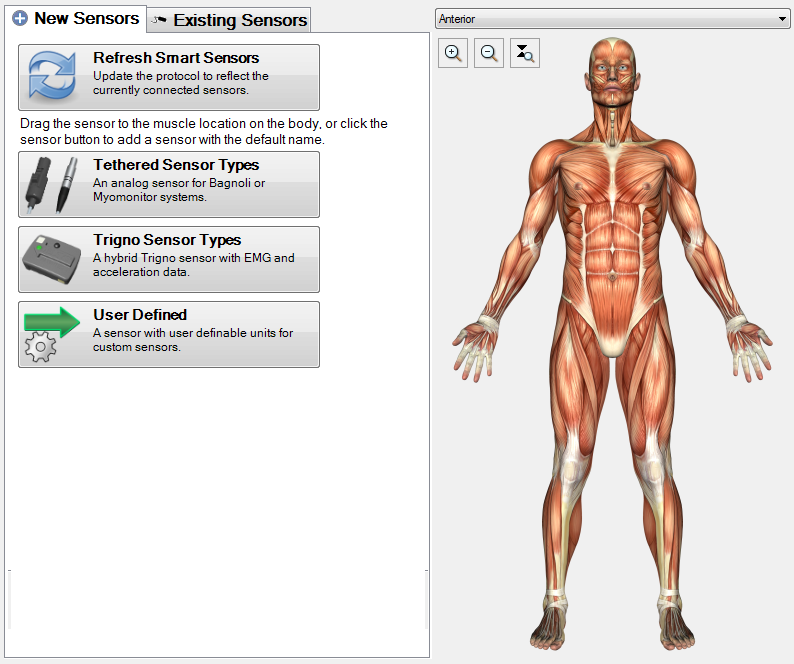Viewport: 794px width, 664px height.
Task: Zoom in on the body model
Action: coord(453,53)
